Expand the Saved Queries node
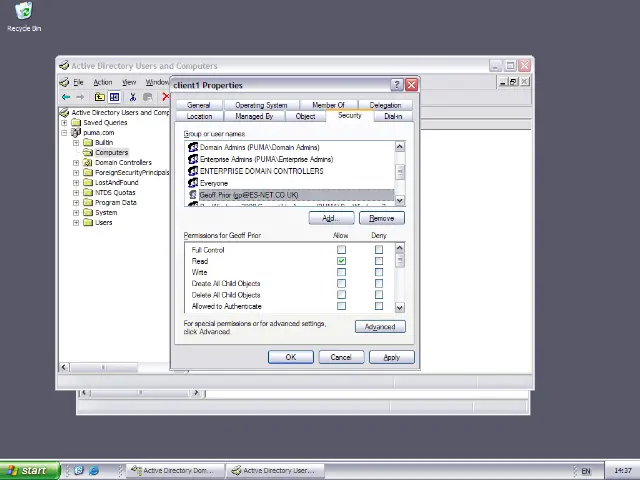The width and height of the screenshot is (640, 480). [64, 122]
